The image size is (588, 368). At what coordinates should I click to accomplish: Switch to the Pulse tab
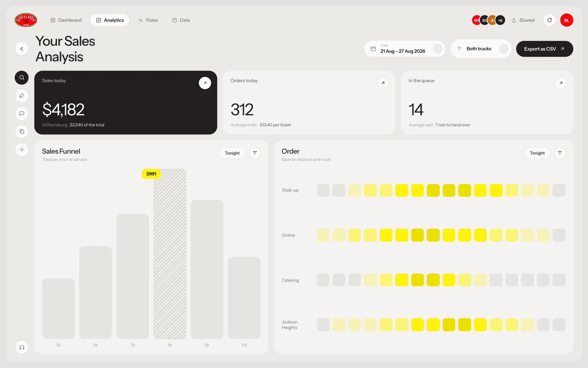tap(148, 20)
